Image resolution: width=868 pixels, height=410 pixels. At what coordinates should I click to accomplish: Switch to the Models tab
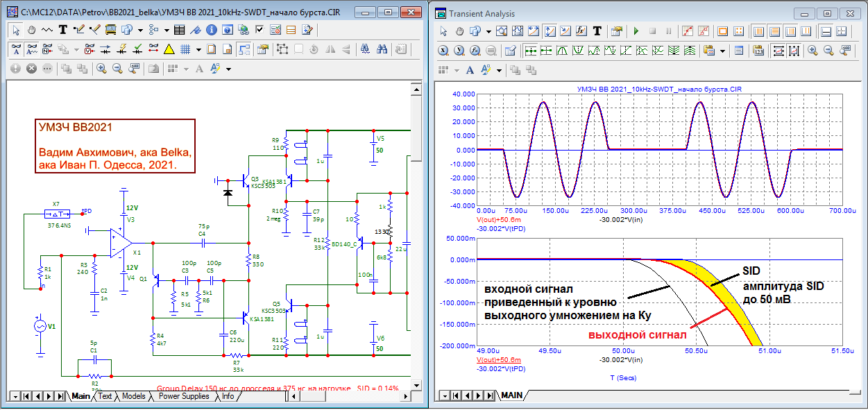tap(133, 396)
